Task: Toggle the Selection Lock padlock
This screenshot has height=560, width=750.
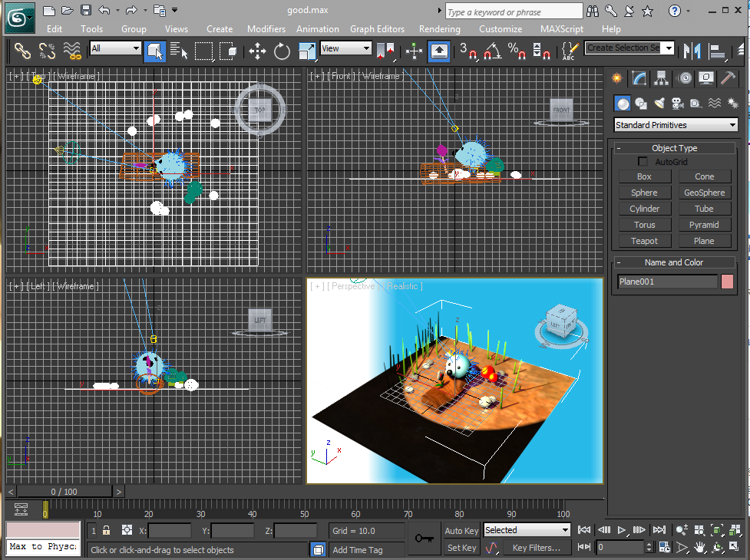Action: point(106,530)
